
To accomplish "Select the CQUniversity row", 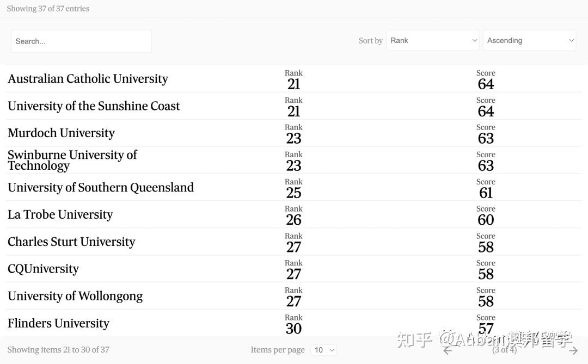I will (43, 269).
